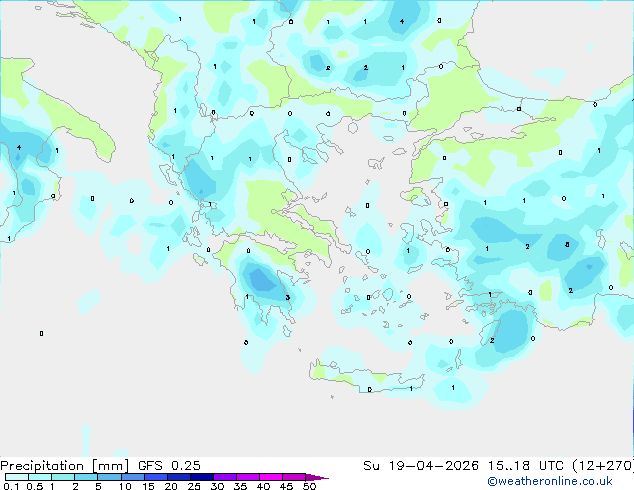The width and height of the screenshot is (634, 490).
Task: Click the '15..18 UTC' time text
Action: [x=525, y=466]
